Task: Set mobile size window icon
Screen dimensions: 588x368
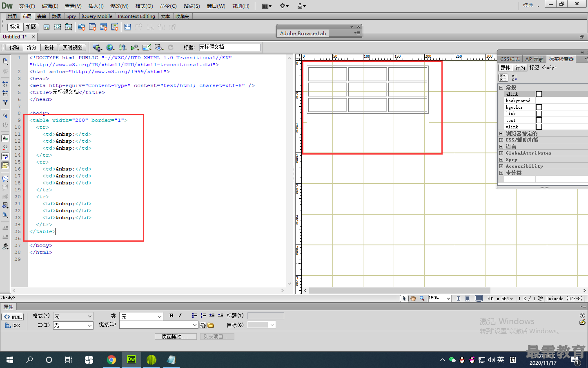Action: 459,298
